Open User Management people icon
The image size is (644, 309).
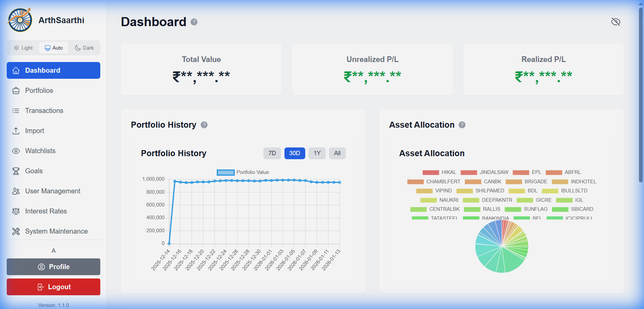click(x=16, y=191)
